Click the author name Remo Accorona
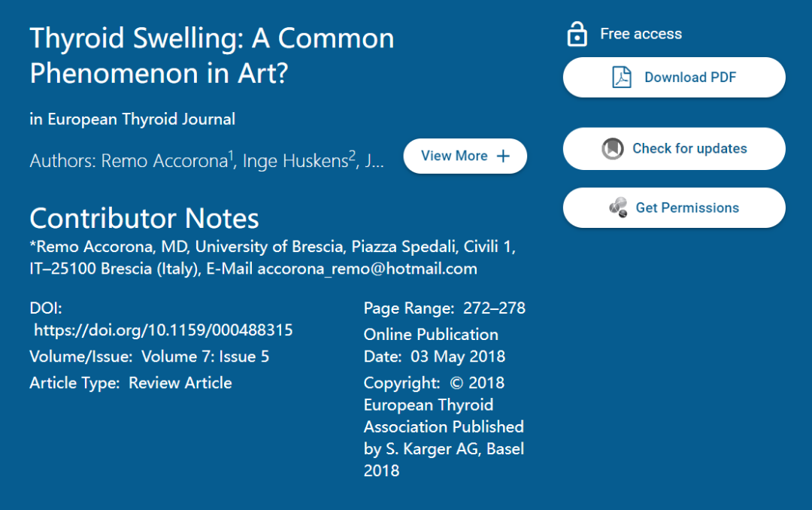Screen dimensions: 812x510 164,161
